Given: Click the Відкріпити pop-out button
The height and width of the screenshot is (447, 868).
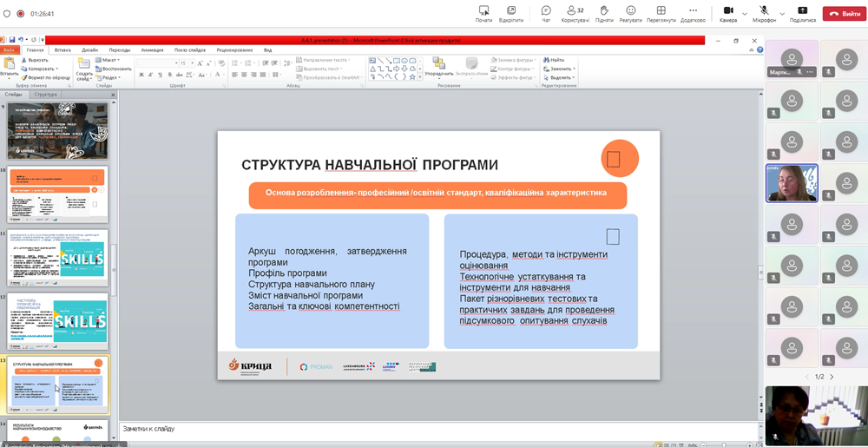Looking at the screenshot, I should [511, 14].
